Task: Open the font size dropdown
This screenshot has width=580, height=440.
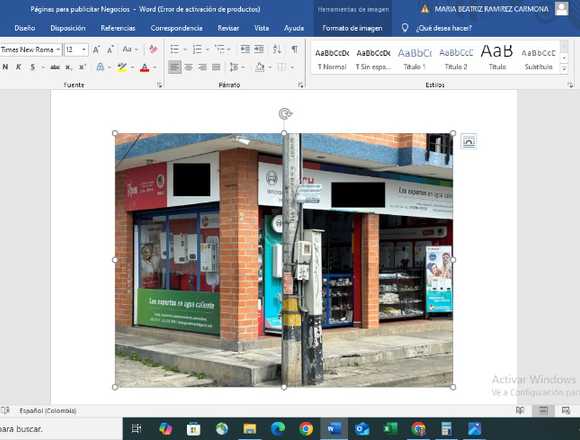Action: 84,49
